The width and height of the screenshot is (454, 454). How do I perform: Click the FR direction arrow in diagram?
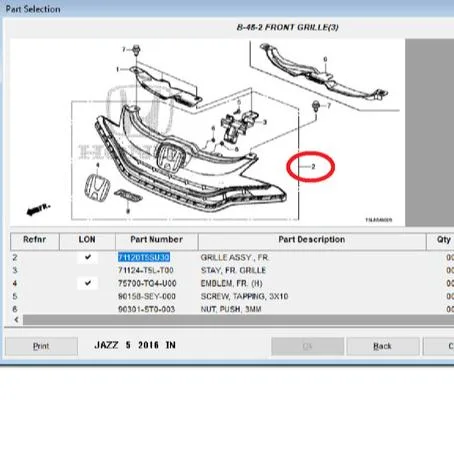point(38,209)
